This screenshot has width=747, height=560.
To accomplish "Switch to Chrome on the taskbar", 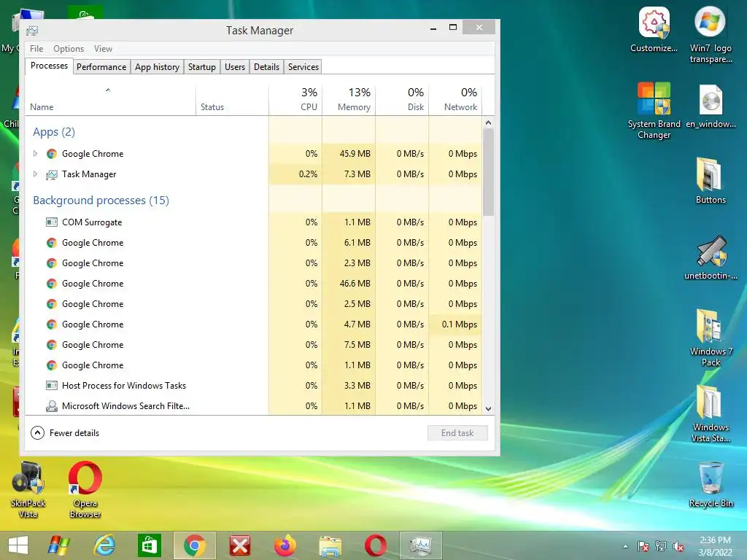I will (194, 545).
